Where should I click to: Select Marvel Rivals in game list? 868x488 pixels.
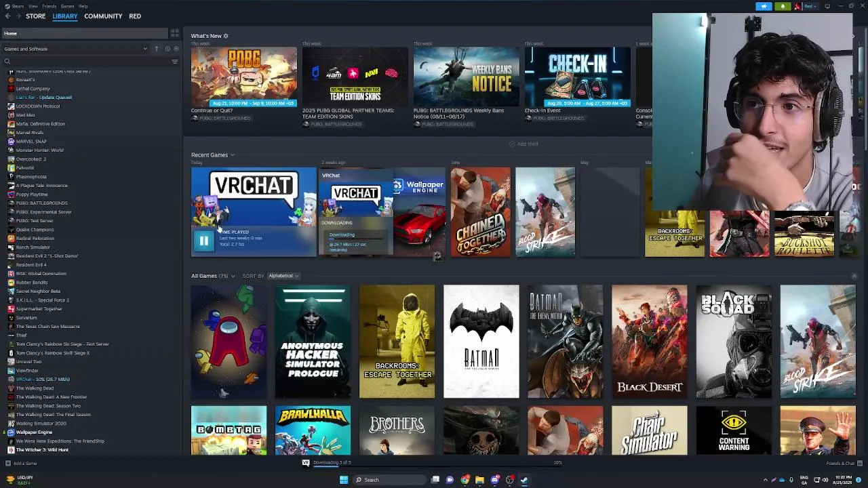[x=29, y=133]
